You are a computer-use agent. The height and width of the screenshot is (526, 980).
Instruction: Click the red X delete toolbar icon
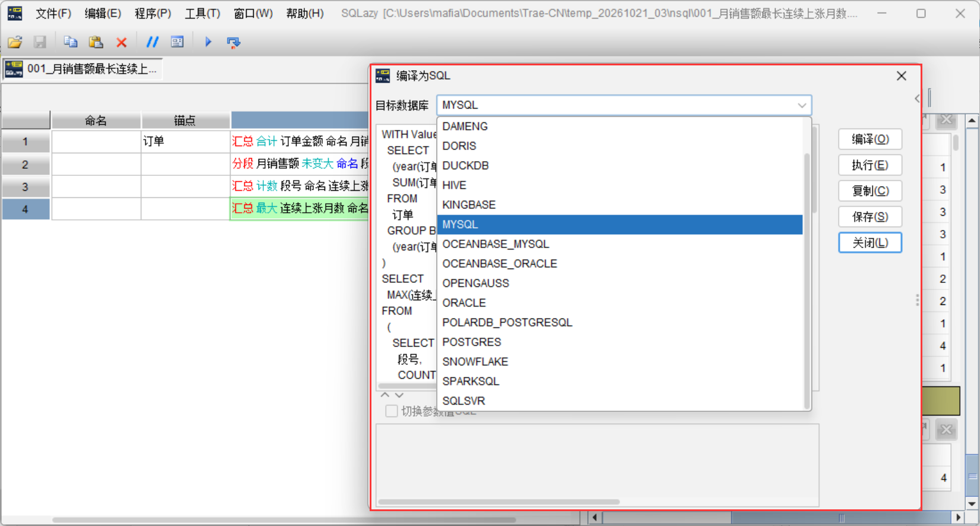click(x=122, y=42)
